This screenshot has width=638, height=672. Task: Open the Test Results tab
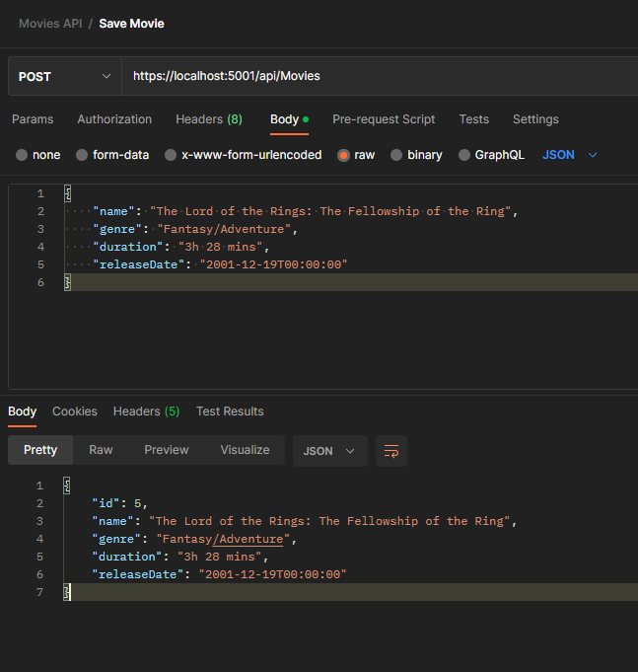point(230,411)
